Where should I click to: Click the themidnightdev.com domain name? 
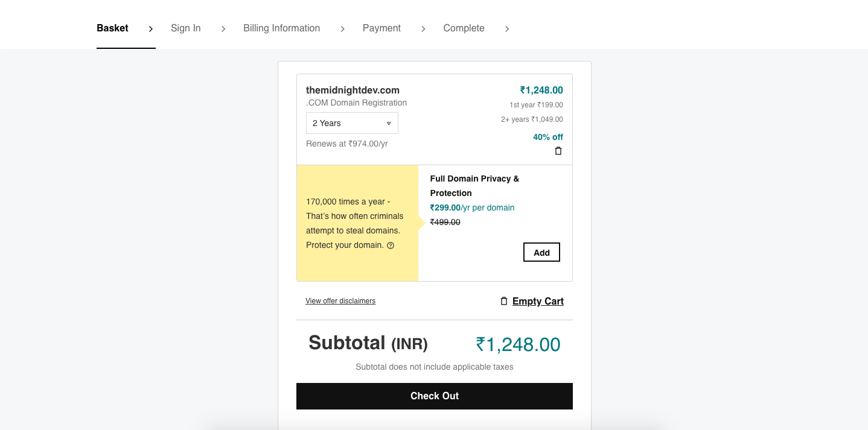click(353, 90)
